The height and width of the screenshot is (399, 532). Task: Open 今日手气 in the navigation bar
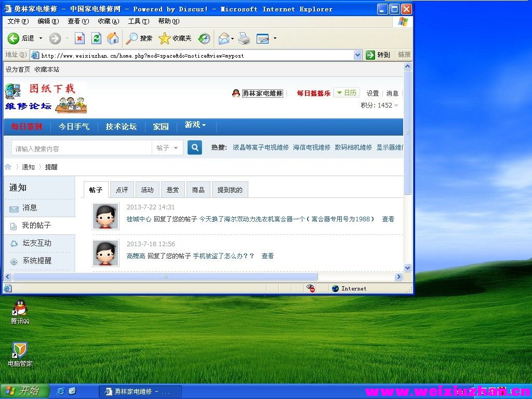74,127
